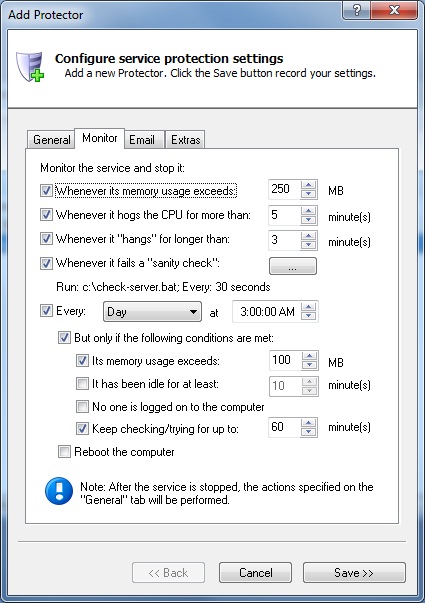Click the 100 MB condition value field
425x603 pixels.
[x=285, y=360]
